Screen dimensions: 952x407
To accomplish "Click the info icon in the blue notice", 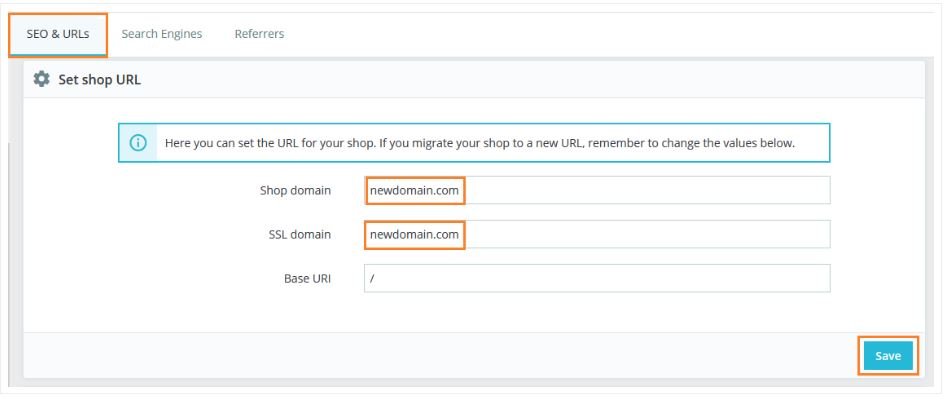I will pyautogui.click(x=137, y=143).
